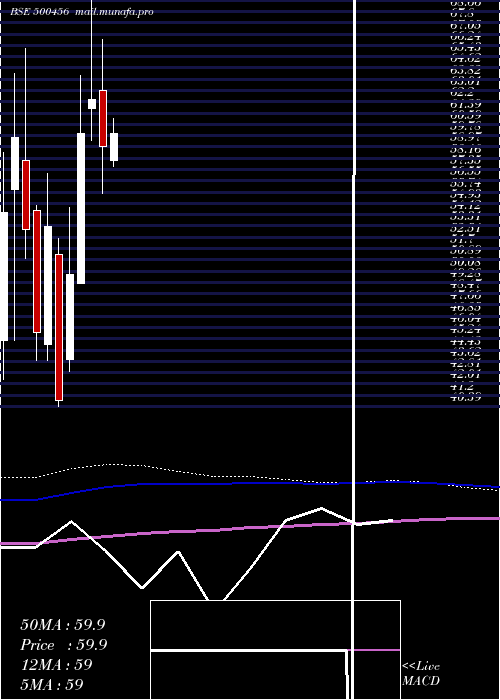
Task: Click the '42.01' price axis label
Action: (x=465, y=375)
